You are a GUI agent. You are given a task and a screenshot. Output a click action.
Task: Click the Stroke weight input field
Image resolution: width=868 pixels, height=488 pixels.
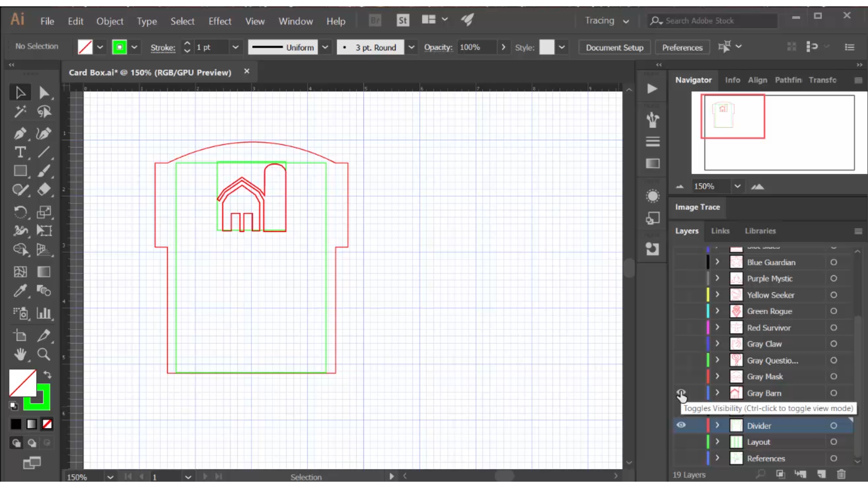click(211, 47)
